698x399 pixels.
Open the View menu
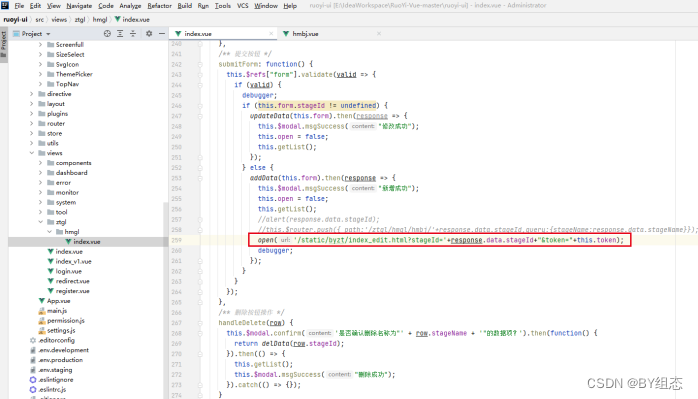pos(53,6)
